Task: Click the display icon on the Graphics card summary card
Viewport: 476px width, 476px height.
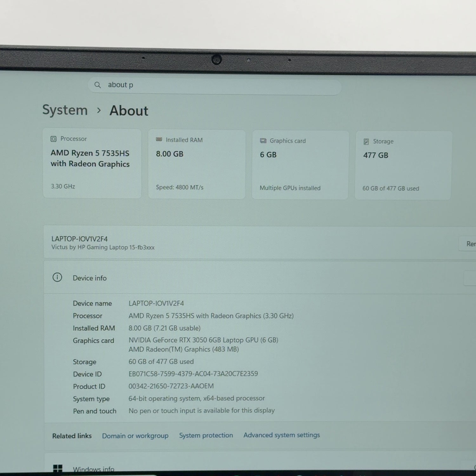Action: [x=263, y=141]
